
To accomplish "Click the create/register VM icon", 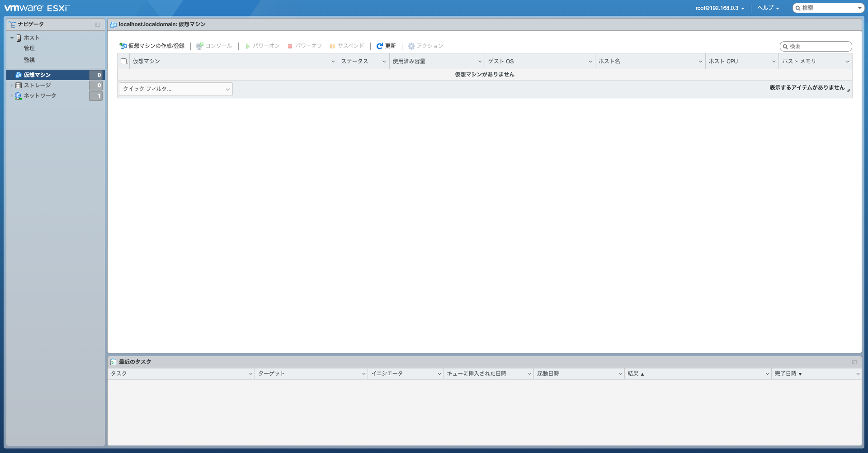I will [x=123, y=46].
